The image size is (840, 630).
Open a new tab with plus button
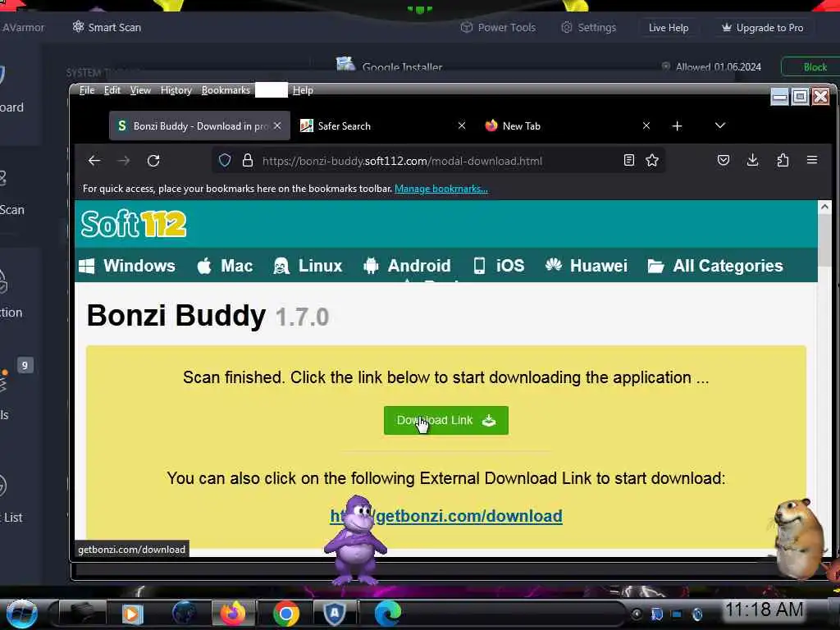(677, 126)
